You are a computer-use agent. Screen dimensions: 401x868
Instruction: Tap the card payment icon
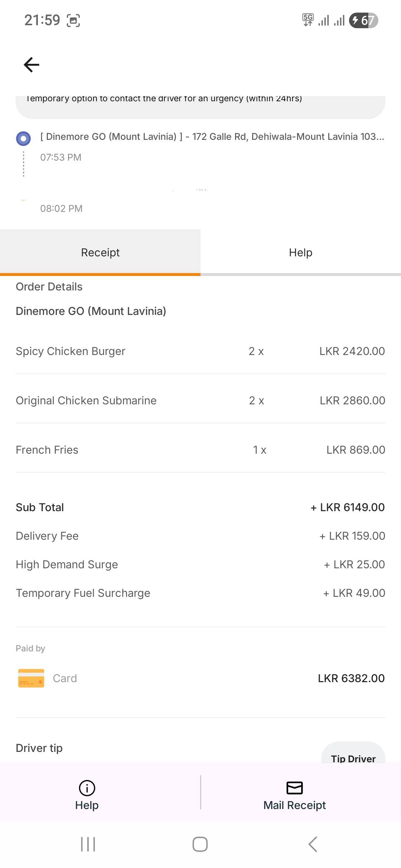tap(31, 678)
